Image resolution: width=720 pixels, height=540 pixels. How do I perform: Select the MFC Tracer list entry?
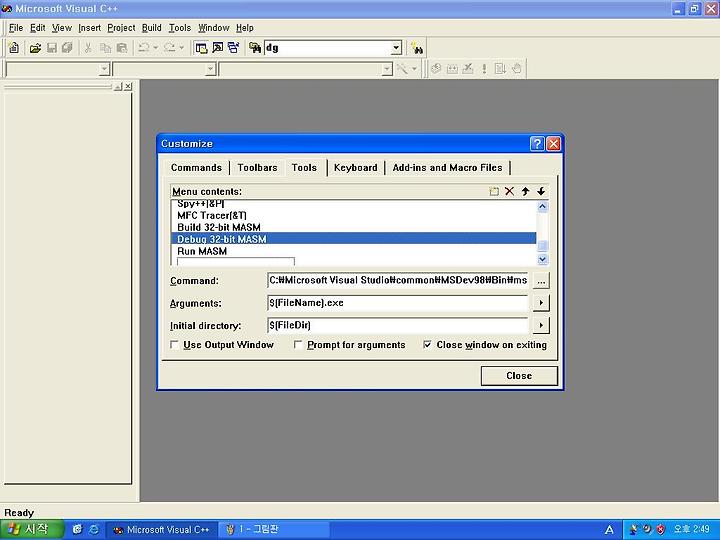click(x=353, y=215)
